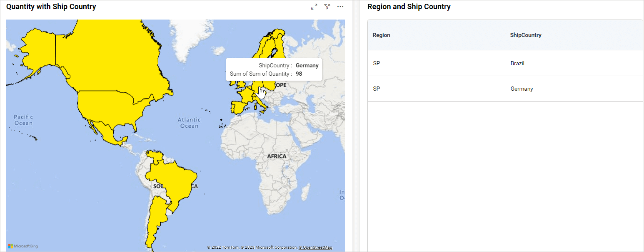
Task: Open the OpenStreetMap attribution link
Action: (315, 247)
